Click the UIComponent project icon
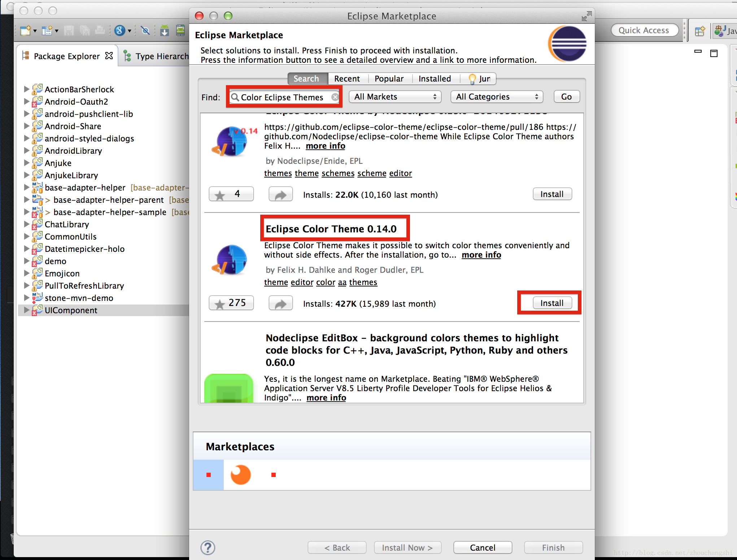 37,310
